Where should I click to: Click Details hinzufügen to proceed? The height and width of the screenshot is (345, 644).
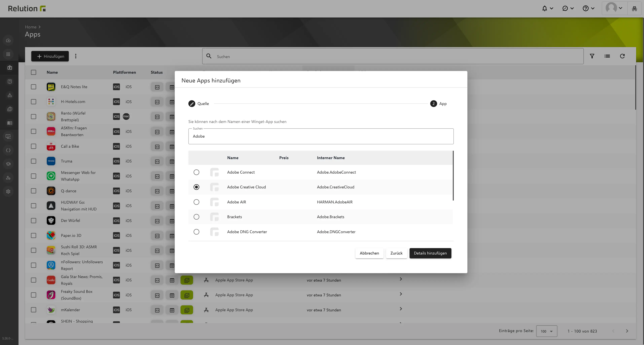point(430,253)
